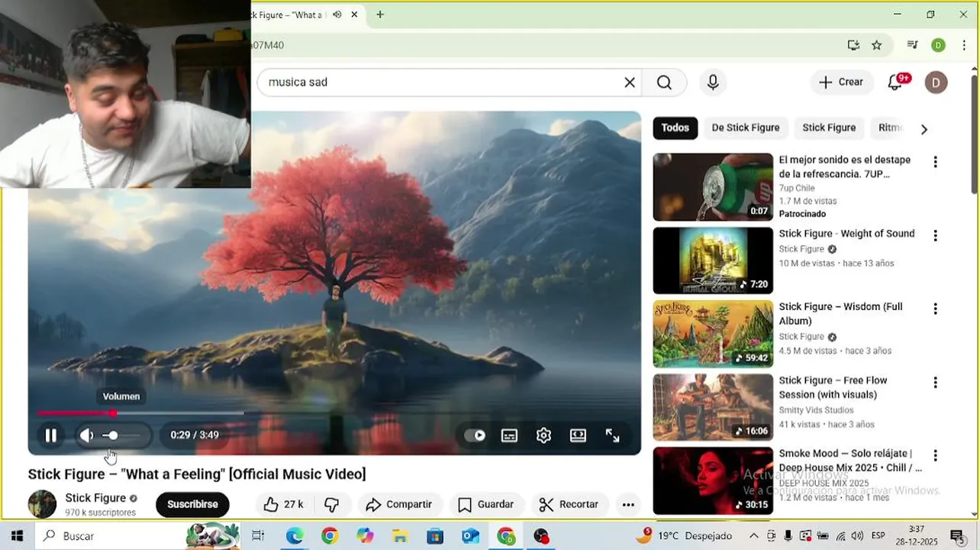Open more actions with the three dots
Viewport: 980px width, 550px height.
pos(628,504)
